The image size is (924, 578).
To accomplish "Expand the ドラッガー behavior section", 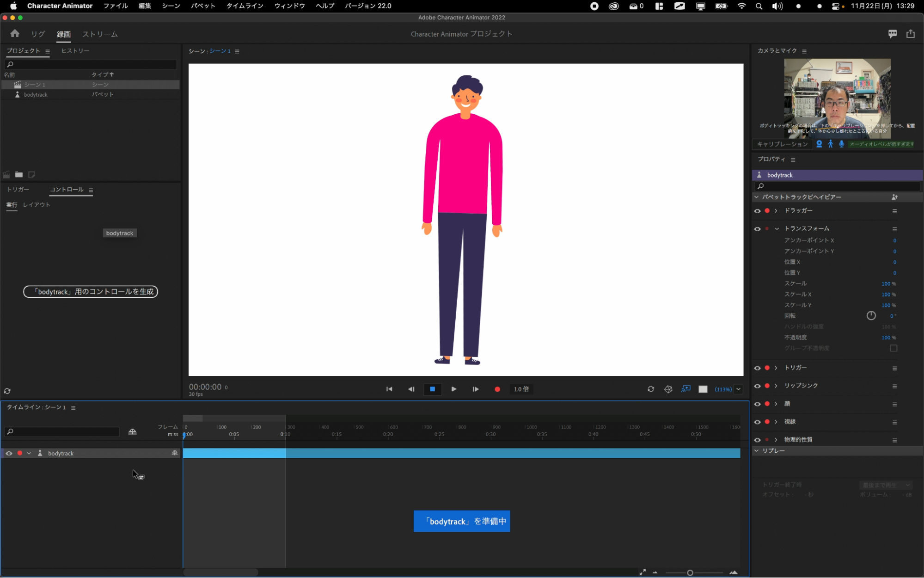I will (x=776, y=211).
